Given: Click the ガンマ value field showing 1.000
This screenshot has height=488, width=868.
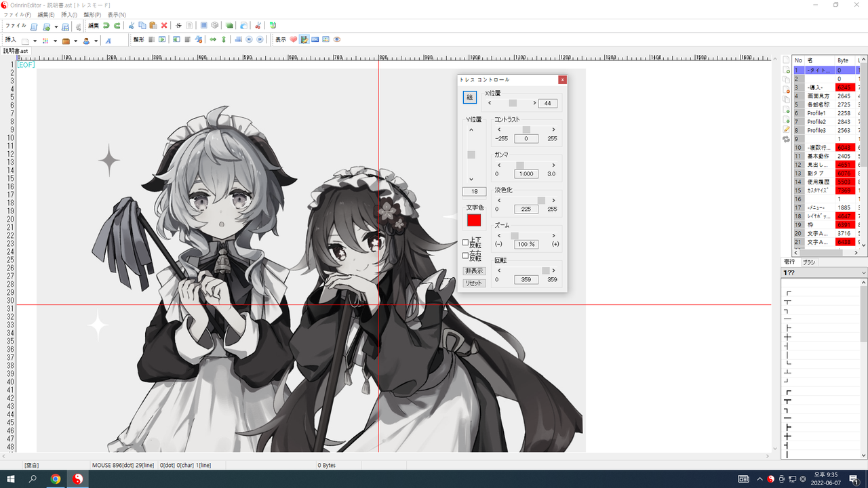Looking at the screenshot, I should click(x=526, y=174).
